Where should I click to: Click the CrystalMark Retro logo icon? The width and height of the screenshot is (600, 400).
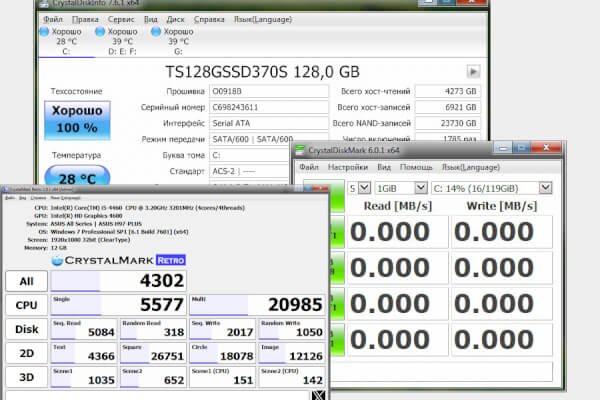(57, 261)
